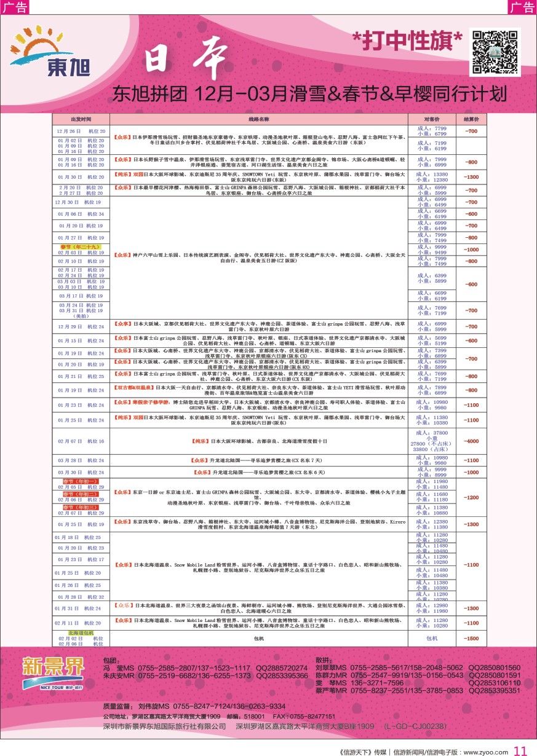Click the left 广告 corner label

click(15, 7)
